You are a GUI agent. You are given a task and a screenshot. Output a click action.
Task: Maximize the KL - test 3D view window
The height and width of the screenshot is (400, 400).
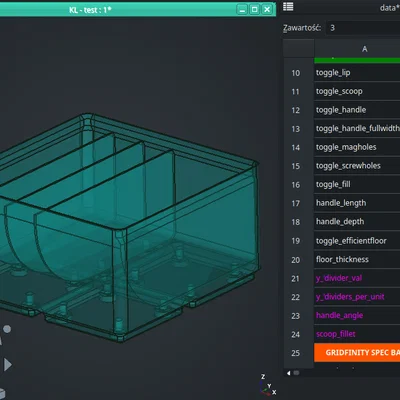pos(255,9)
